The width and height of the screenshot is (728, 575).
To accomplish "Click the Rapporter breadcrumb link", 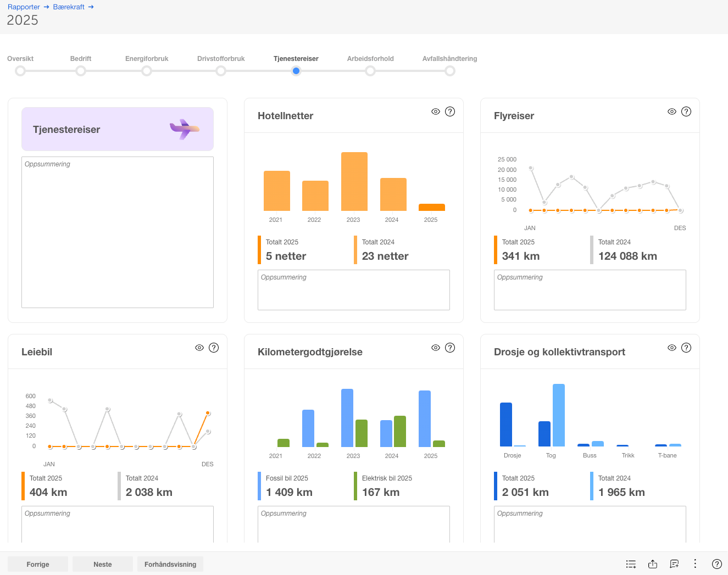I will 24,7.
